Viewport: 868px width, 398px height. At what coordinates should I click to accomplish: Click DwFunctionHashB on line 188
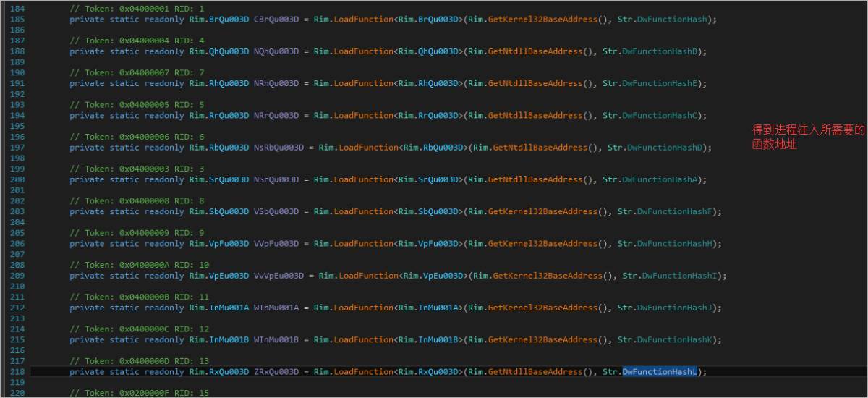point(660,51)
